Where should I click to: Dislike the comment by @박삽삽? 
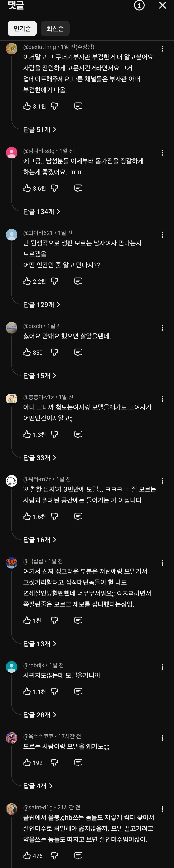(54, 620)
